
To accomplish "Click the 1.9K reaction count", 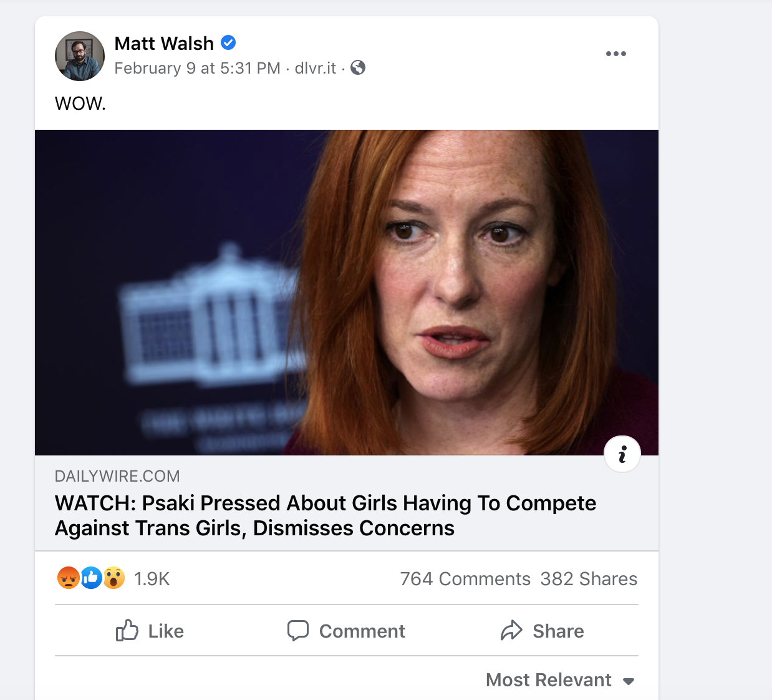I will (x=151, y=578).
